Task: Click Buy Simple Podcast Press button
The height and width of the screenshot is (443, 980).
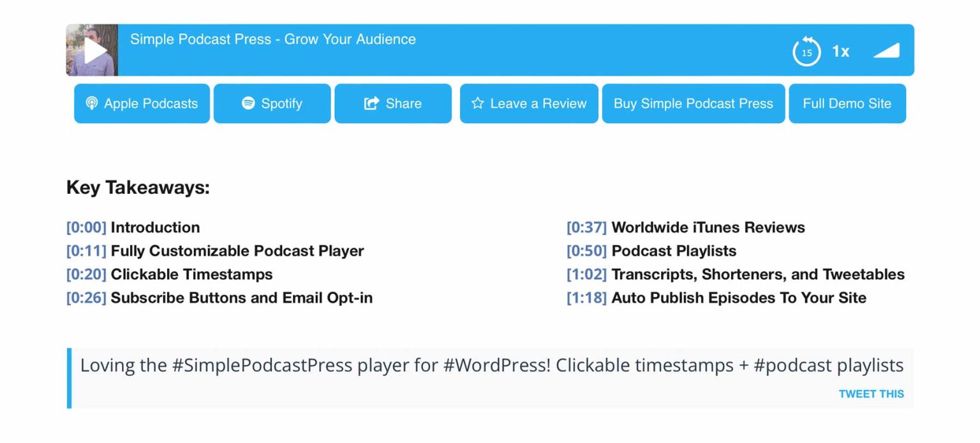Action: pyautogui.click(x=694, y=103)
